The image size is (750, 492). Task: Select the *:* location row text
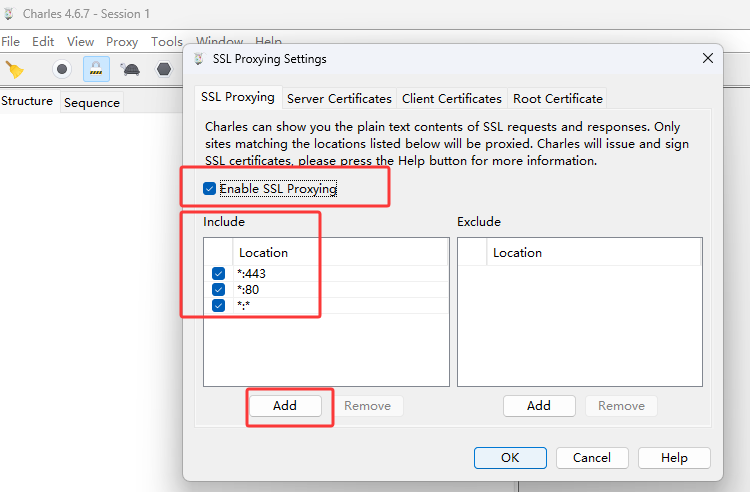243,306
